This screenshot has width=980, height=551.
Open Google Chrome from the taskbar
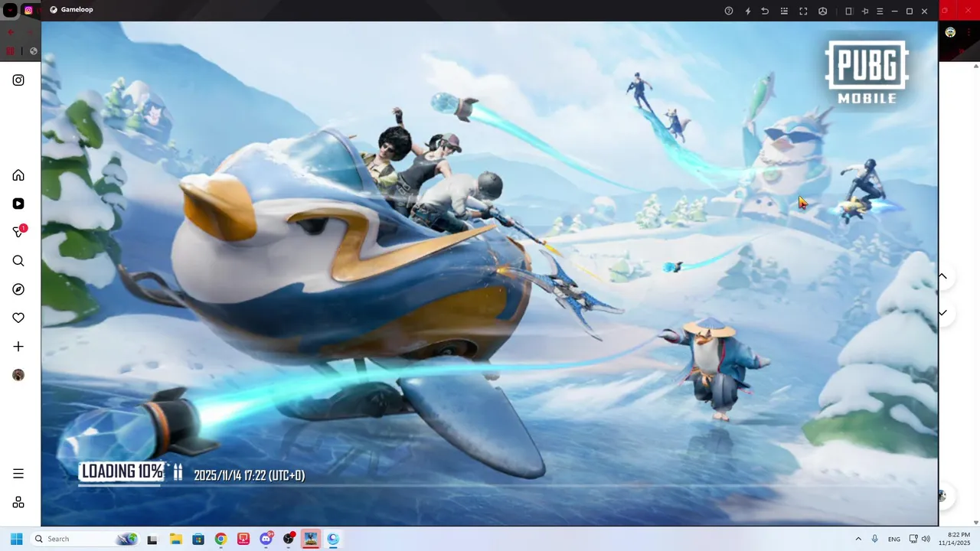click(x=220, y=539)
